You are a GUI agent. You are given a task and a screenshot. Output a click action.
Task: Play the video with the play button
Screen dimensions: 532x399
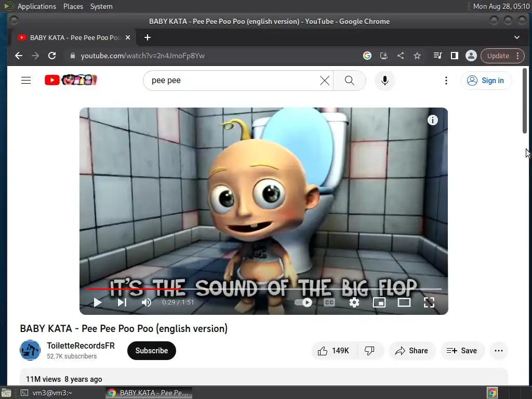97,302
